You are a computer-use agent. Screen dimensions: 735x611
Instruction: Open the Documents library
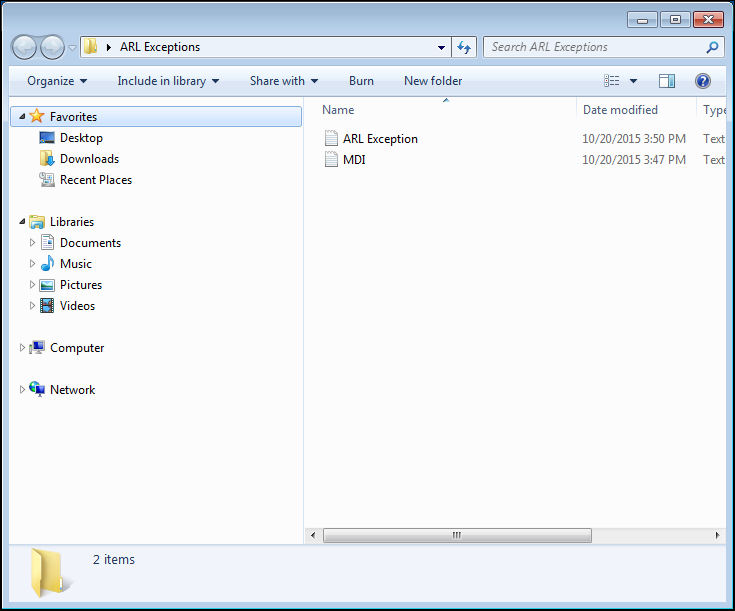point(90,243)
